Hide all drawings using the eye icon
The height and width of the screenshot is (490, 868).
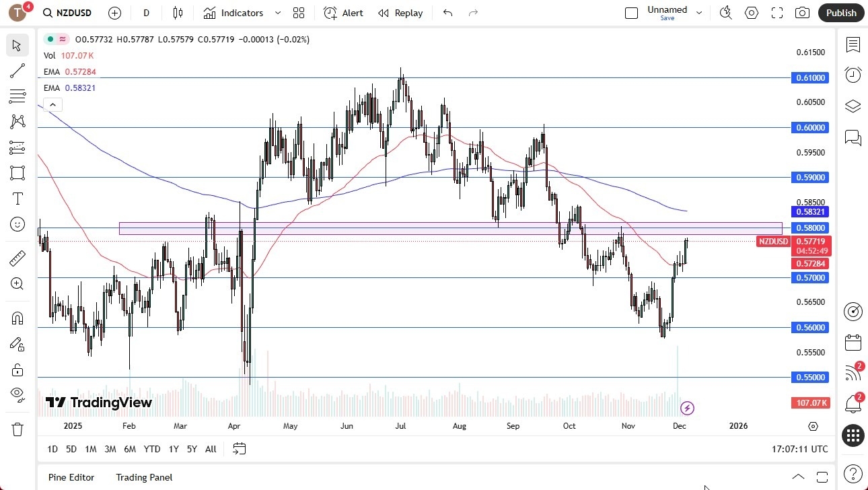coord(17,394)
